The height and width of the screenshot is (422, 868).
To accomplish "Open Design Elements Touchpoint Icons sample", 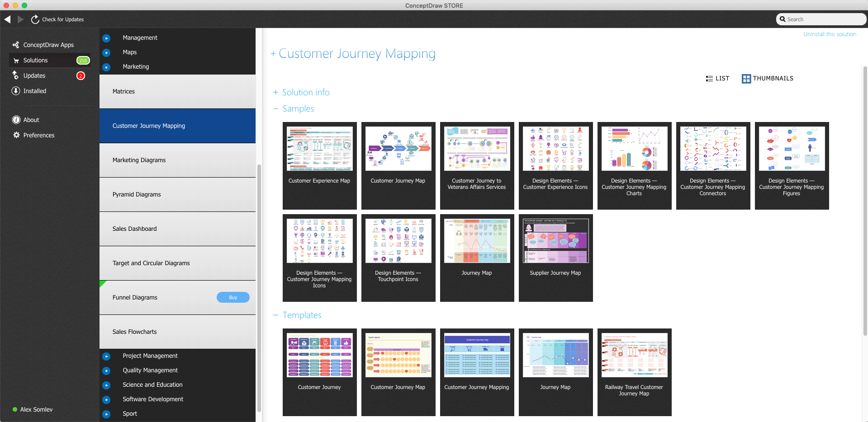I will click(398, 258).
